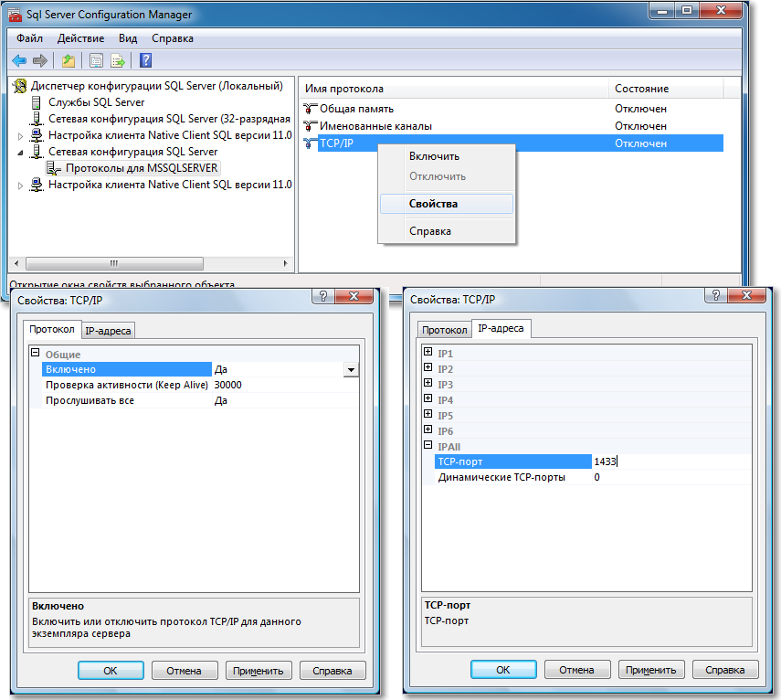Image resolution: width=781 pixels, height=700 pixels.
Task: Collapse the Общие property group
Action: click(35, 353)
